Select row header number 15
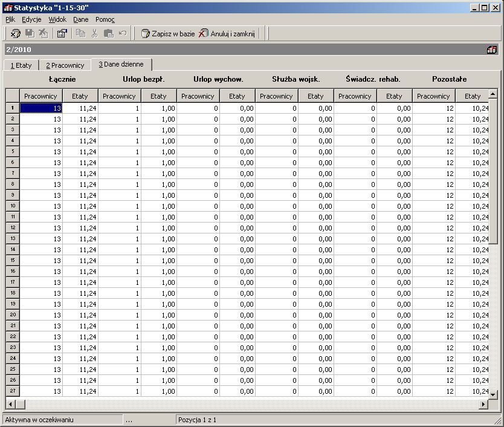 [13, 260]
